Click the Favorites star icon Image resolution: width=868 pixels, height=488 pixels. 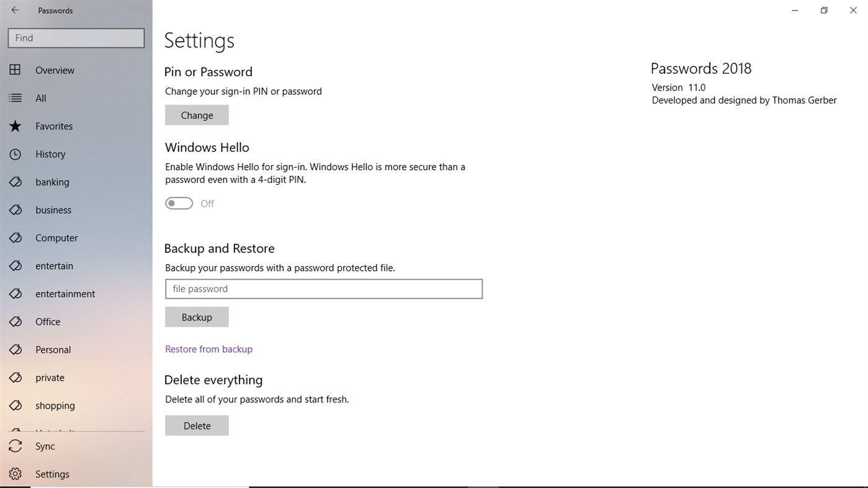[15, 126]
